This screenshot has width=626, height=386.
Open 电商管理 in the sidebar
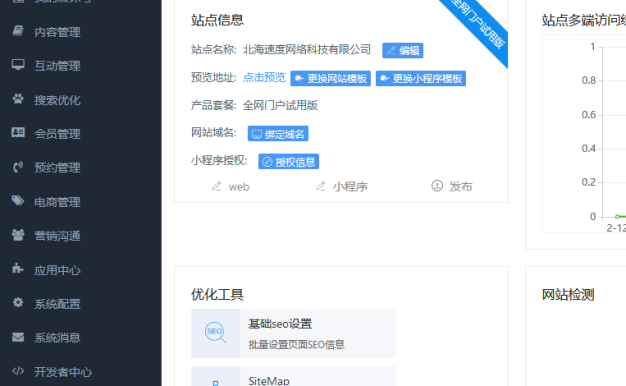(x=57, y=202)
